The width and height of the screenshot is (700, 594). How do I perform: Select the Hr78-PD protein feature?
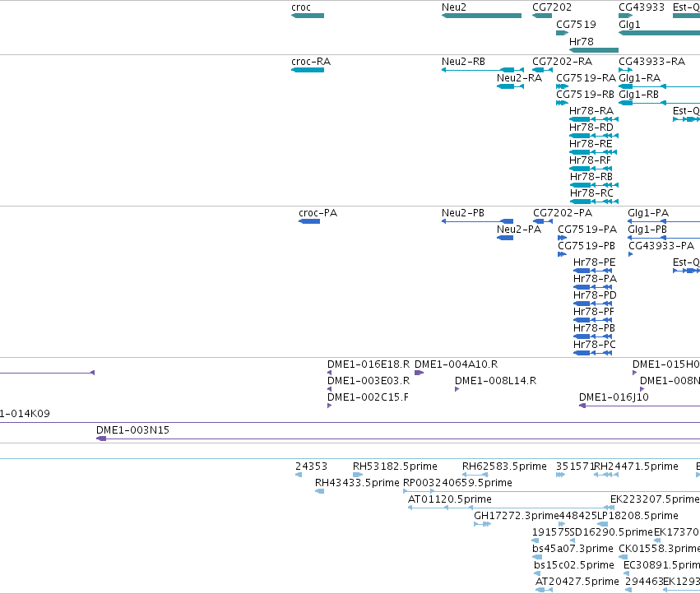(592, 304)
